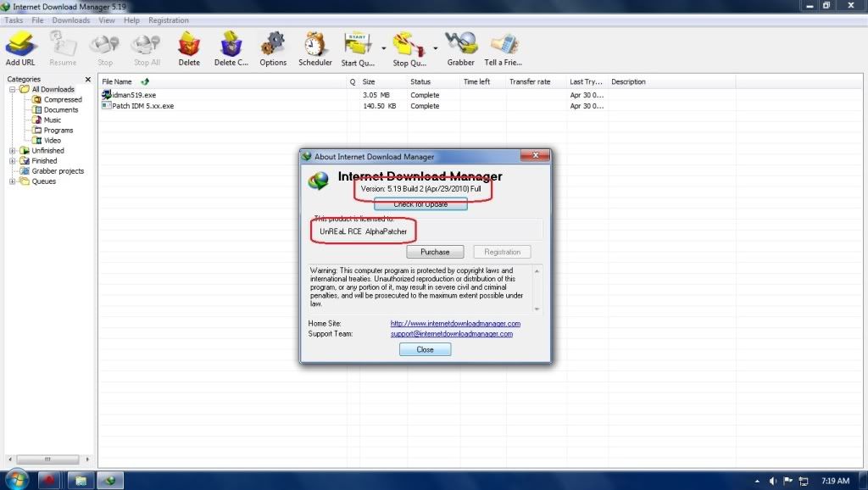This screenshot has width=868, height=490.
Task: Sort by the Status column header
Action: [x=433, y=82]
